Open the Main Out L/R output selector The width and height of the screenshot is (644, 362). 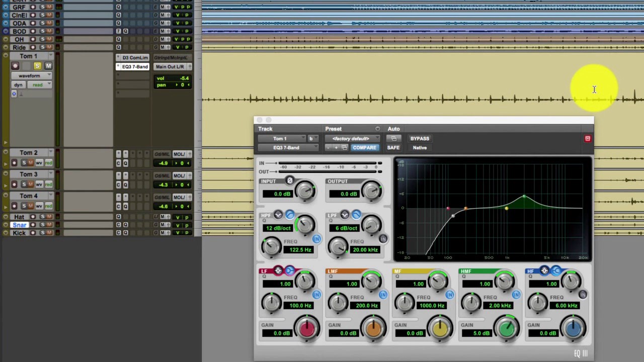172,66
